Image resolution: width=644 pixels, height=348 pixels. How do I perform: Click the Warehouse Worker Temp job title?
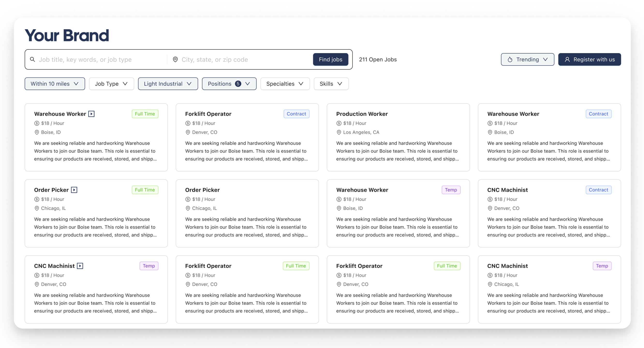coord(362,190)
